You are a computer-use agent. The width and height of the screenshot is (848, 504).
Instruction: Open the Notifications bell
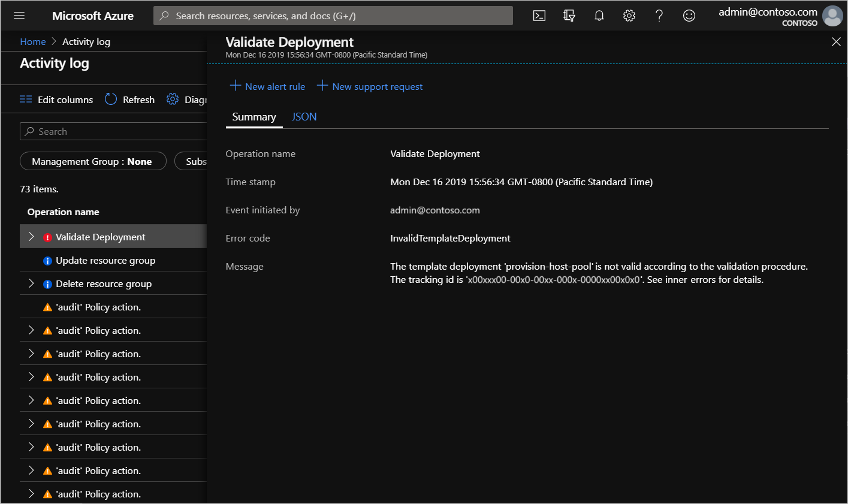click(x=599, y=16)
